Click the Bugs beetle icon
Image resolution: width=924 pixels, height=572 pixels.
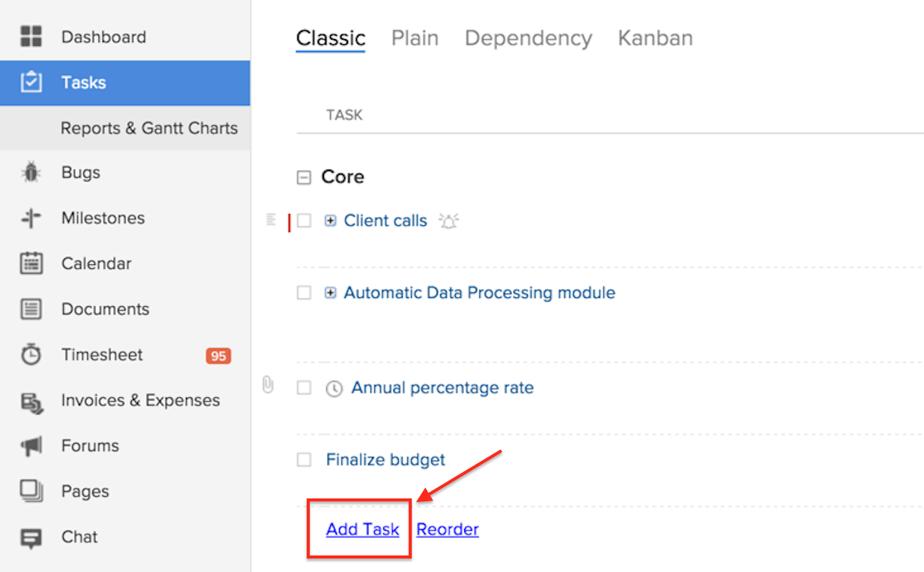click(x=31, y=173)
